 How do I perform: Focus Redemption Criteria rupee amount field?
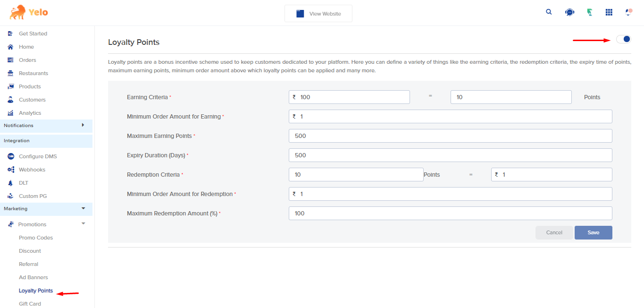coord(552,174)
